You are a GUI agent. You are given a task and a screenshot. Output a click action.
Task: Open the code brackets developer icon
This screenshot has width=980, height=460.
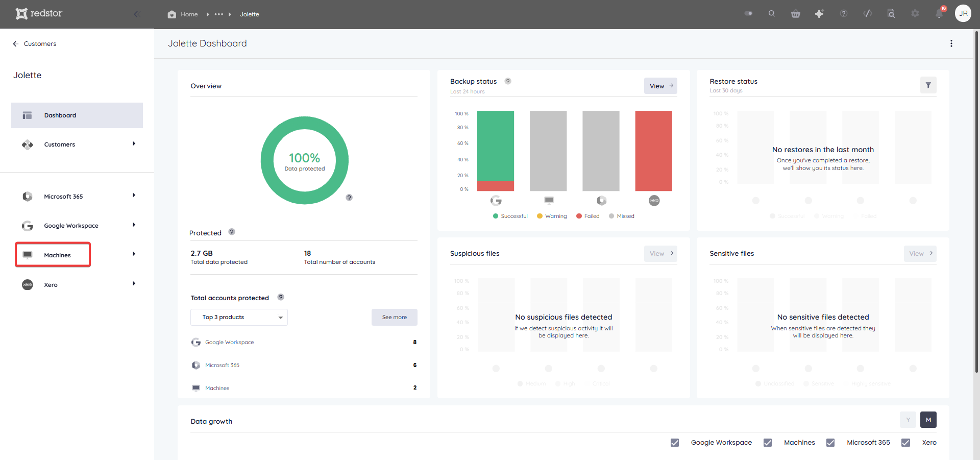(868, 14)
